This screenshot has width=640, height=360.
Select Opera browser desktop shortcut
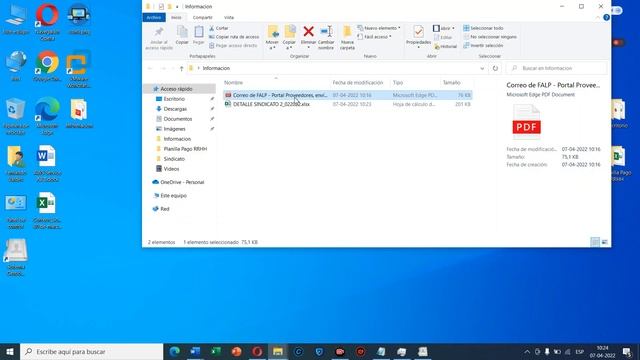(47, 21)
